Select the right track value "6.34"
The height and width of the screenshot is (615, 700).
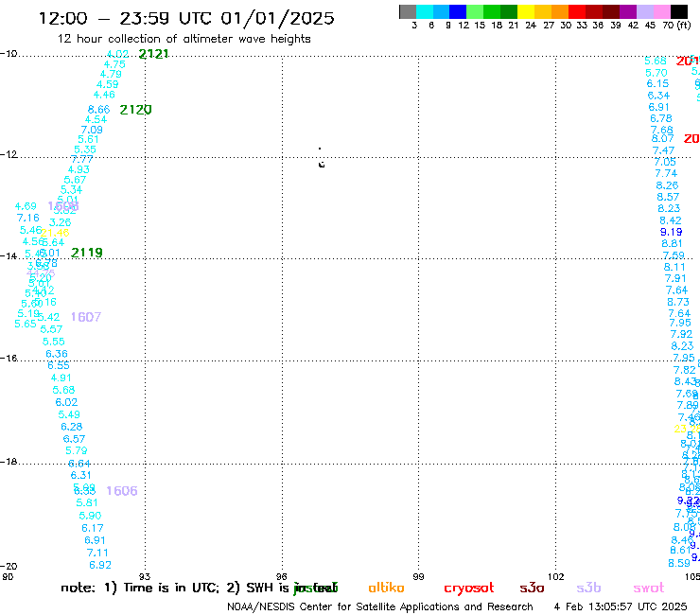[x=658, y=96]
